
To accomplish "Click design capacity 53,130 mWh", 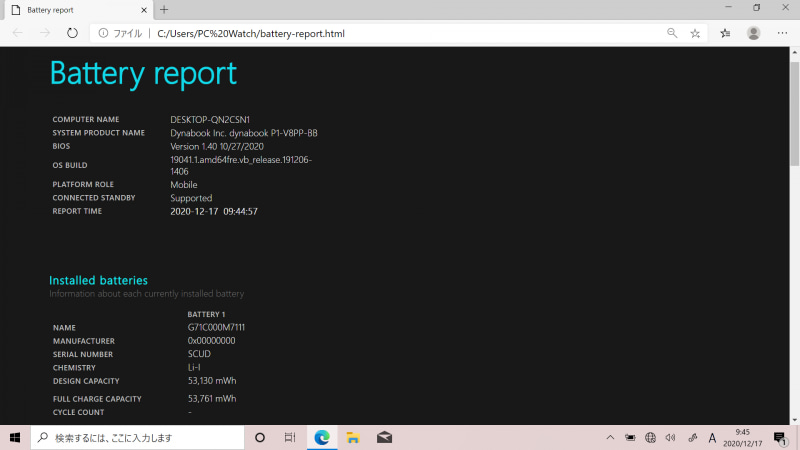I will 212,381.
